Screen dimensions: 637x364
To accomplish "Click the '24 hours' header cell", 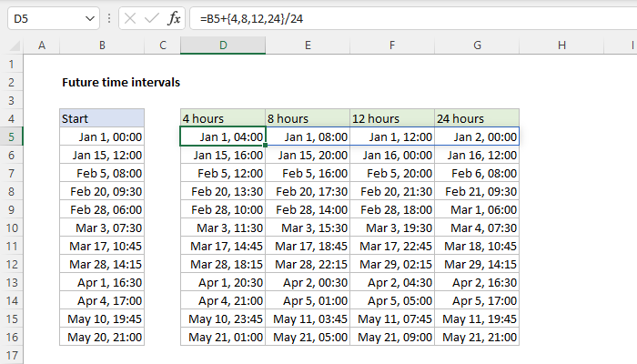I will [x=477, y=118].
